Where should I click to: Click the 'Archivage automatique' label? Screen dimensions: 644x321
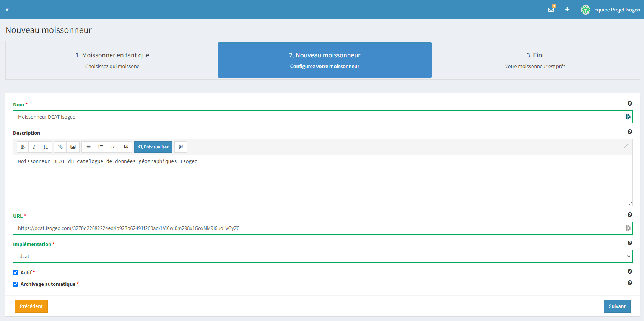point(48,284)
